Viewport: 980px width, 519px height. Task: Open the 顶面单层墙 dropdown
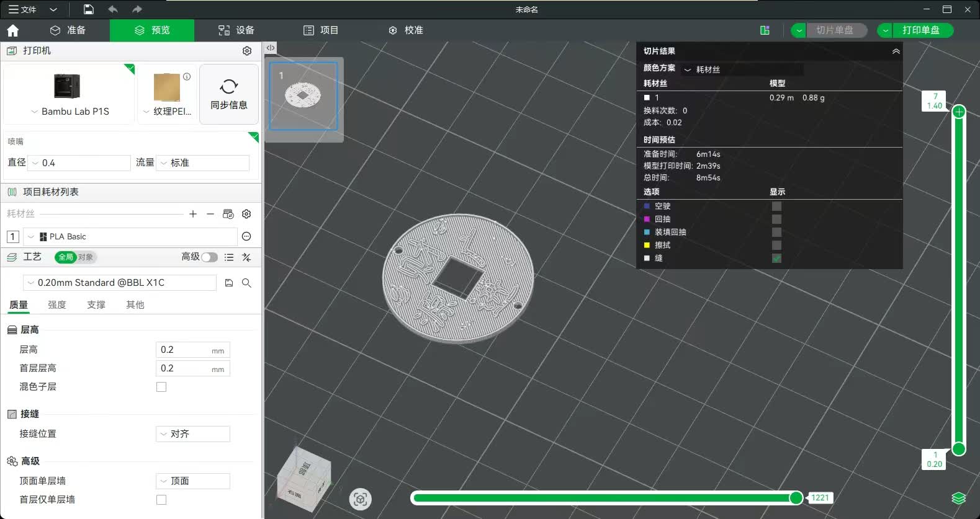[x=193, y=481]
